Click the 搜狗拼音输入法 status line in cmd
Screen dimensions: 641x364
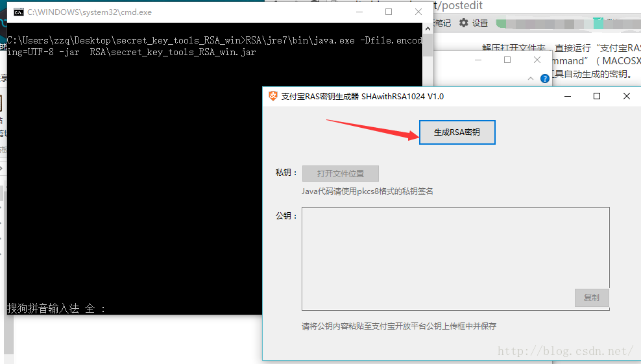pyautogui.click(x=56, y=308)
